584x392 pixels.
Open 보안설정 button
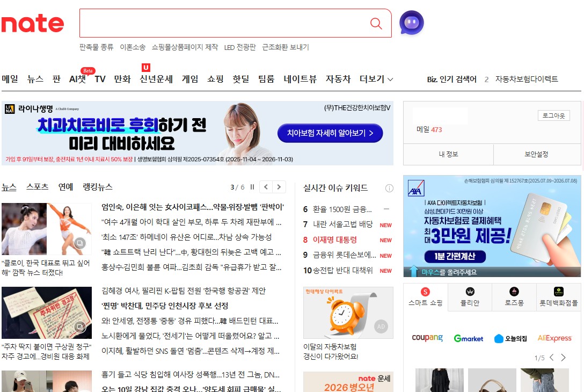pyautogui.click(x=536, y=154)
